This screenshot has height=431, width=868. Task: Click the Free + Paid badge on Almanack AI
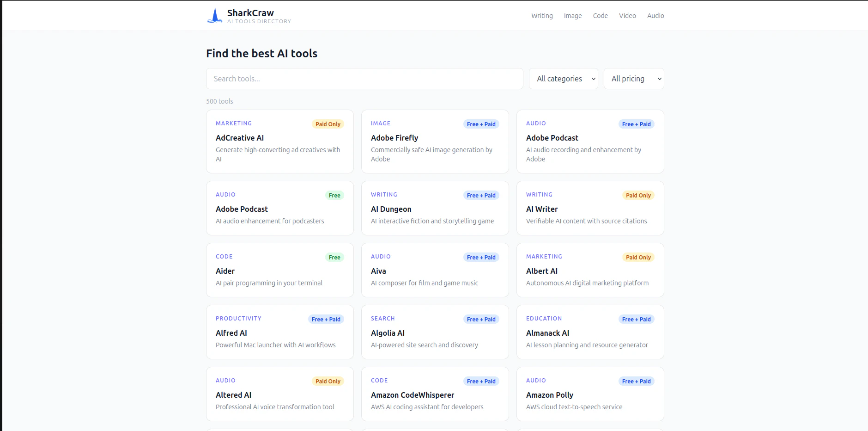636,319
